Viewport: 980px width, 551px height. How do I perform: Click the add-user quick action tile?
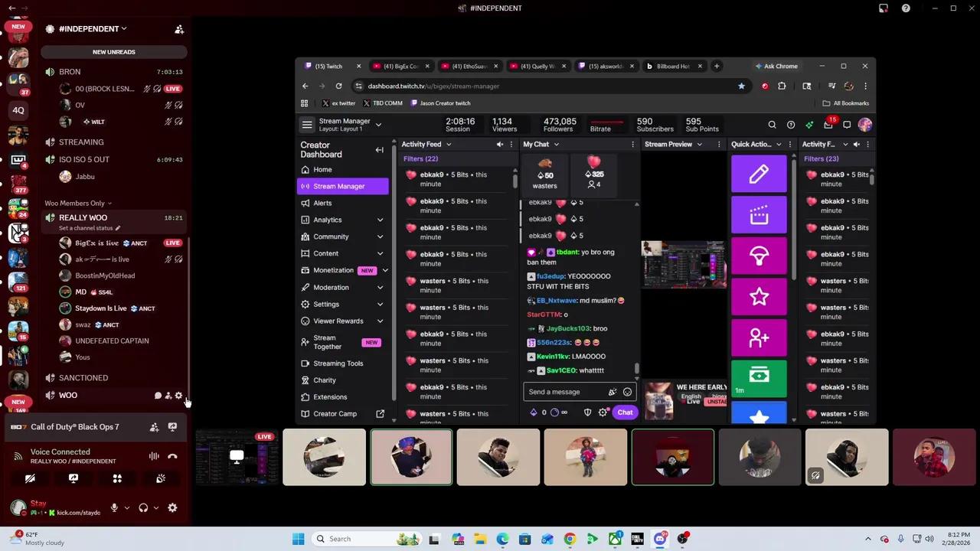[759, 337]
